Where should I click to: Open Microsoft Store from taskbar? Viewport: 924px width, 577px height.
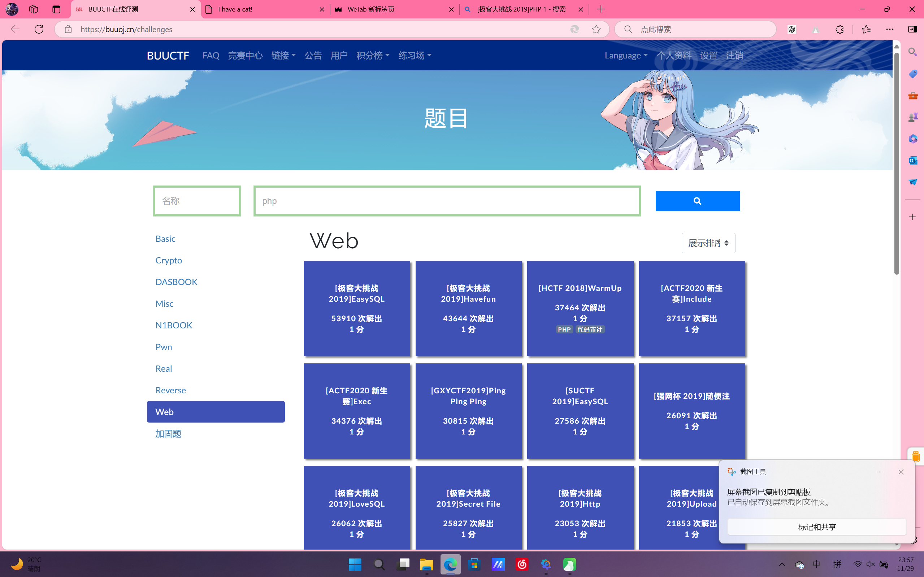(474, 564)
